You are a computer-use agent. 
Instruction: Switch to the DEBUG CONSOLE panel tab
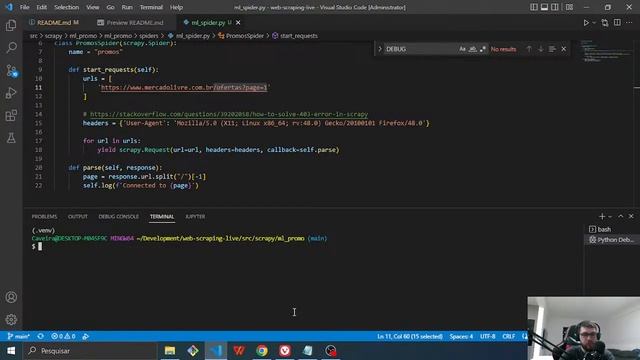tap(119, 216)
